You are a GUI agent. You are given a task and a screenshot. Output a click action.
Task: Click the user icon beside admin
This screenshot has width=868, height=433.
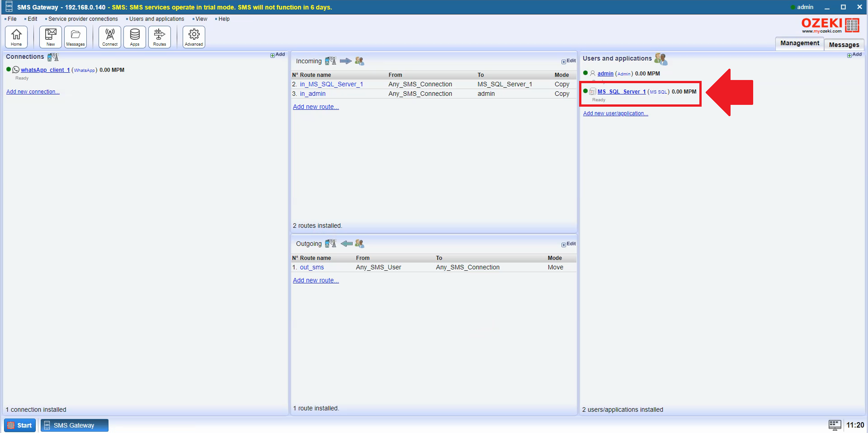tap(593, 73)
